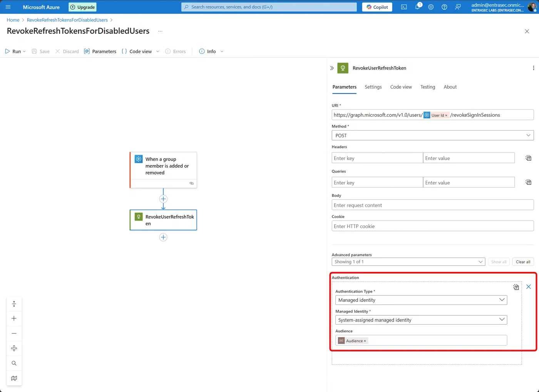
Task: Remove the Authentication parameter with the X
Action: [529, 286]
